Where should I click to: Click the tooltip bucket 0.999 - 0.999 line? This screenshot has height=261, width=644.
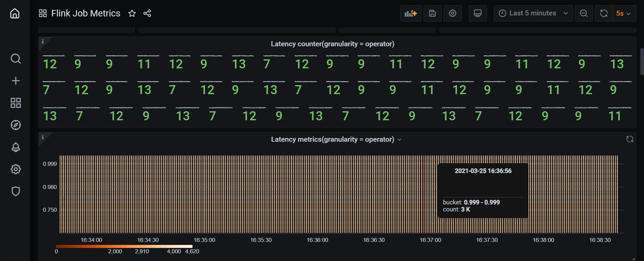(x=472, y=202)
